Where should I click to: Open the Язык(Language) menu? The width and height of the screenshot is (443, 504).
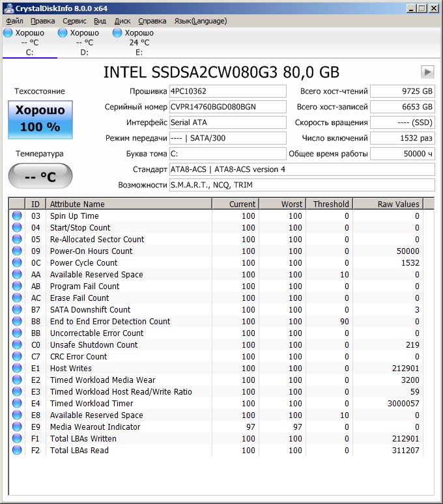[201, 21]
